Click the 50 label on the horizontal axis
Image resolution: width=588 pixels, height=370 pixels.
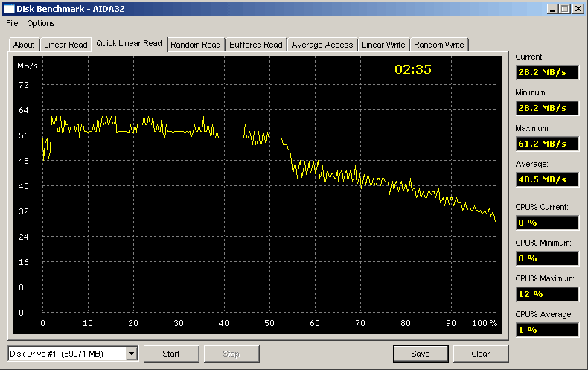pos(269,323)
